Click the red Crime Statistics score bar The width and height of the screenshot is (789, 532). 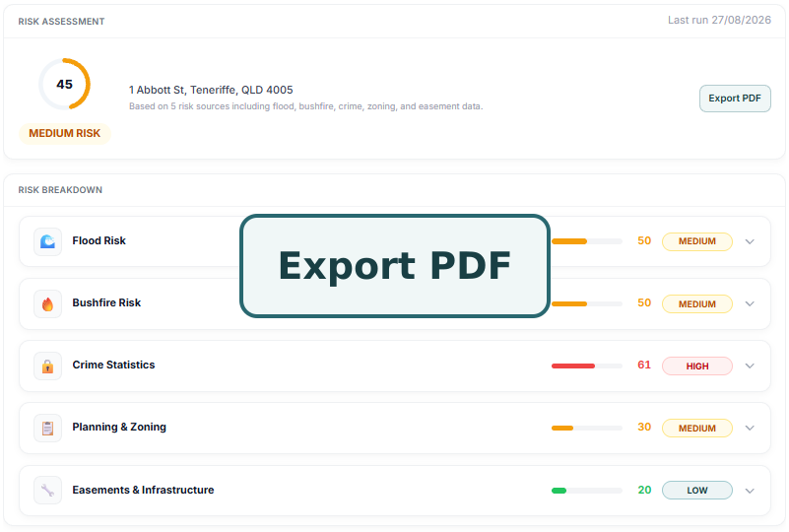pos(587,366)
